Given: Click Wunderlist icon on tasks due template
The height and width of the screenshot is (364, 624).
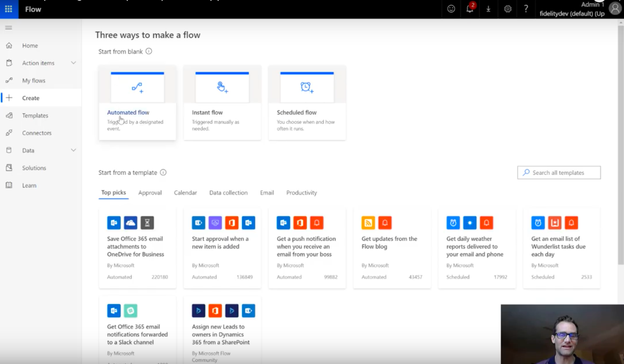Looking at the screenshot, I should pos(555,223).
